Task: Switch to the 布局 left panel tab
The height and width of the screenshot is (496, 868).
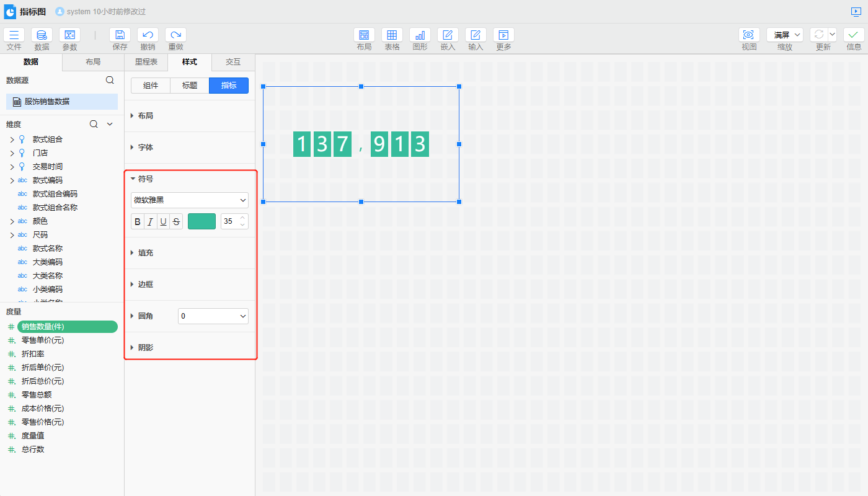Action: [93, 62]
